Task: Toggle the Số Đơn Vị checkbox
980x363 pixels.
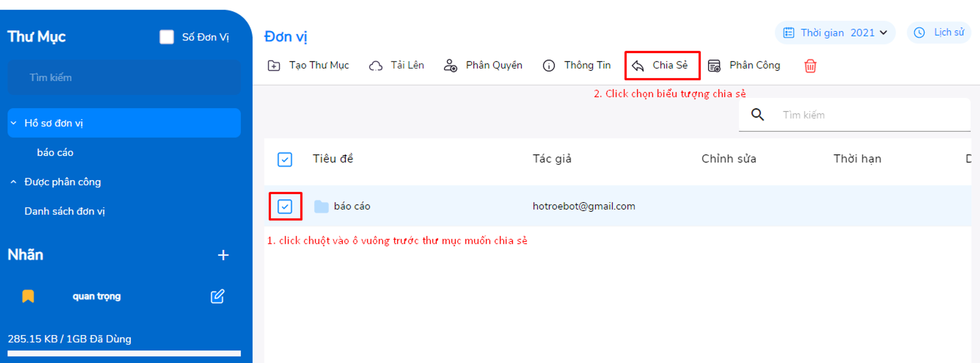Action: pyautogui.click(x=167, y=37)
